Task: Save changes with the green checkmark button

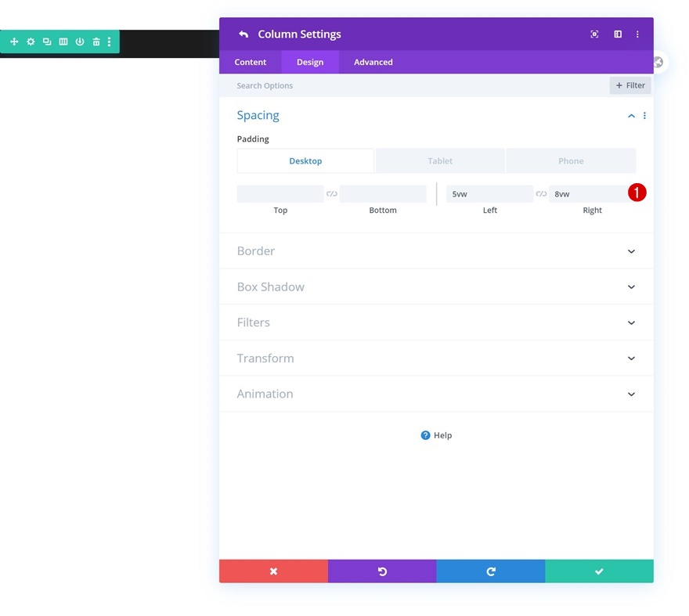Action: [x=600, y=571]
